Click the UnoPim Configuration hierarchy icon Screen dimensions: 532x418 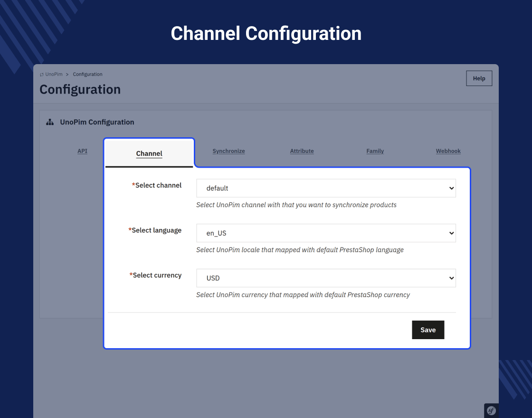coord(50,122)
